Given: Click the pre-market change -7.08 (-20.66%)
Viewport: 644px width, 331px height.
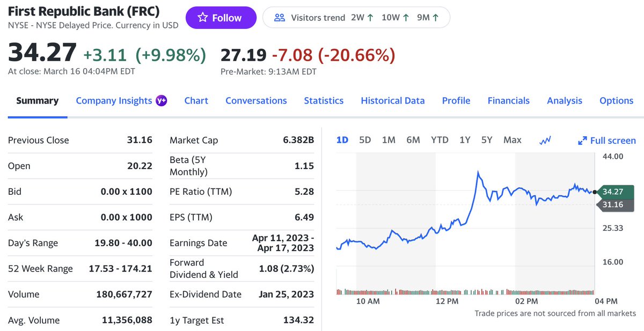Looking at the screenshot, I should tap(333, 55).
